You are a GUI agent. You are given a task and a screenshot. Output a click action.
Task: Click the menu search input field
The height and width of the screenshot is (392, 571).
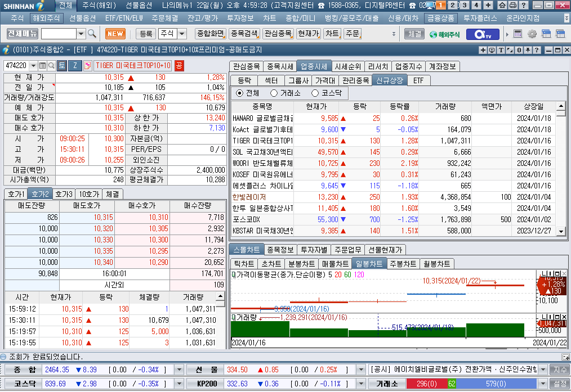pyautogui.click(x=59, y=34)
